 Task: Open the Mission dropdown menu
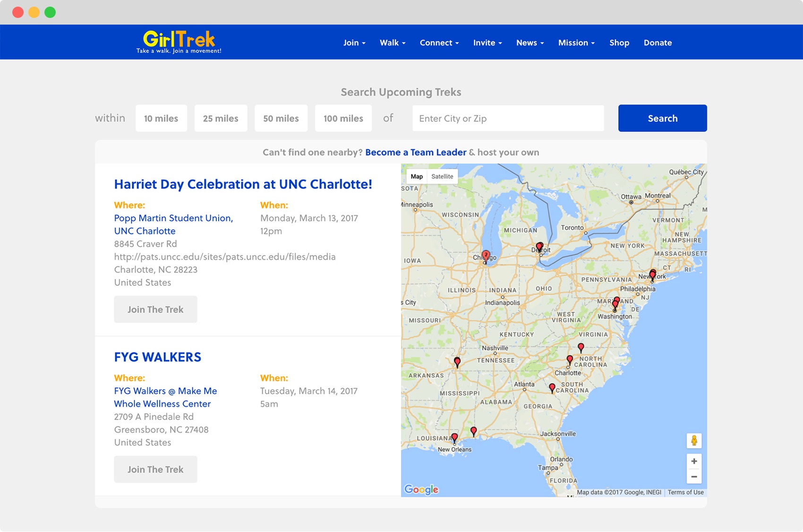(x=576, y=43)
